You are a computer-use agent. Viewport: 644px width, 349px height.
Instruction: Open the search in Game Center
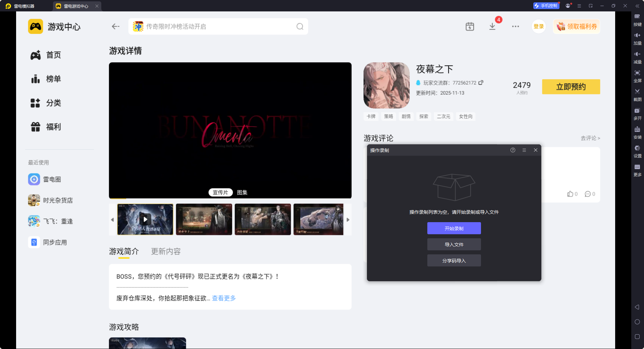tap(300, 27)
